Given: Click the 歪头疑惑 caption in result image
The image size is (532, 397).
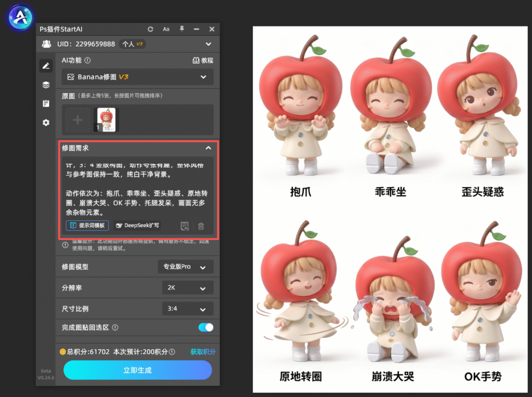Looking at the screenshot, I should click(x=483, y=192).
